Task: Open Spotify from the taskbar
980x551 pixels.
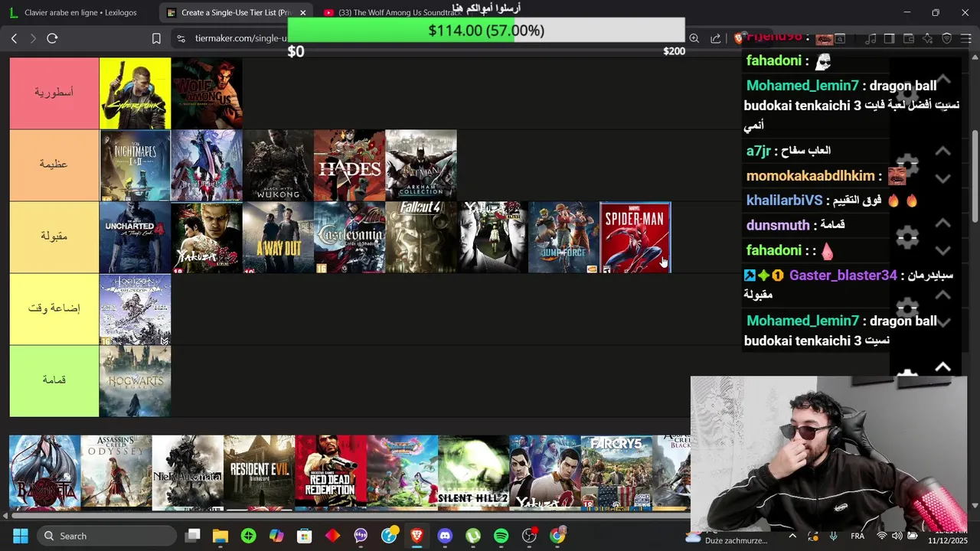Action: (x=501, y=536)
